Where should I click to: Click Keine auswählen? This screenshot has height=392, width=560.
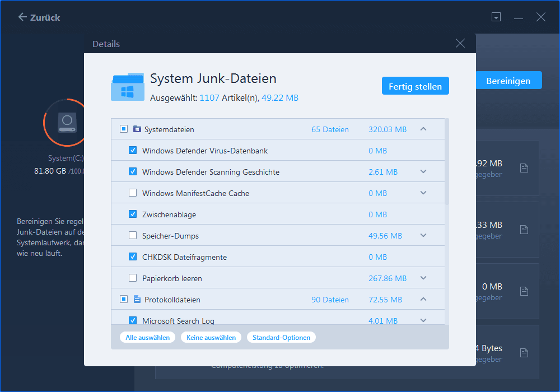[211, 337]
